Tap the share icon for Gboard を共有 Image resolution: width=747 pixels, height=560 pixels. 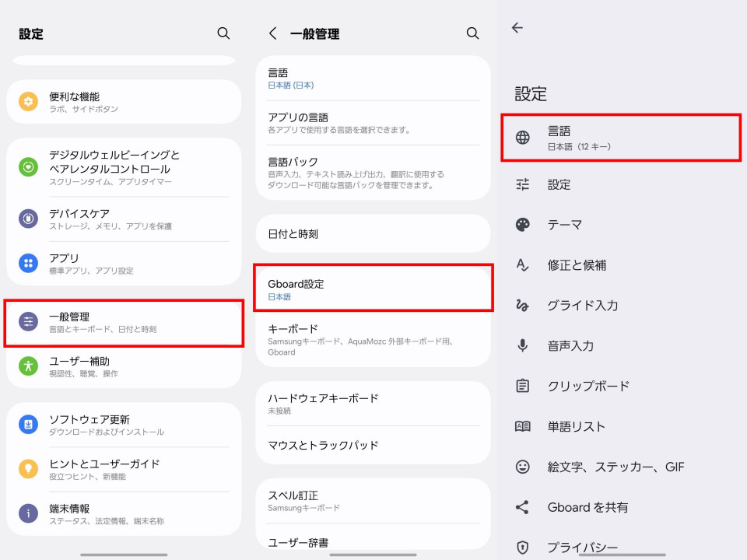click(x=523, y=507)
